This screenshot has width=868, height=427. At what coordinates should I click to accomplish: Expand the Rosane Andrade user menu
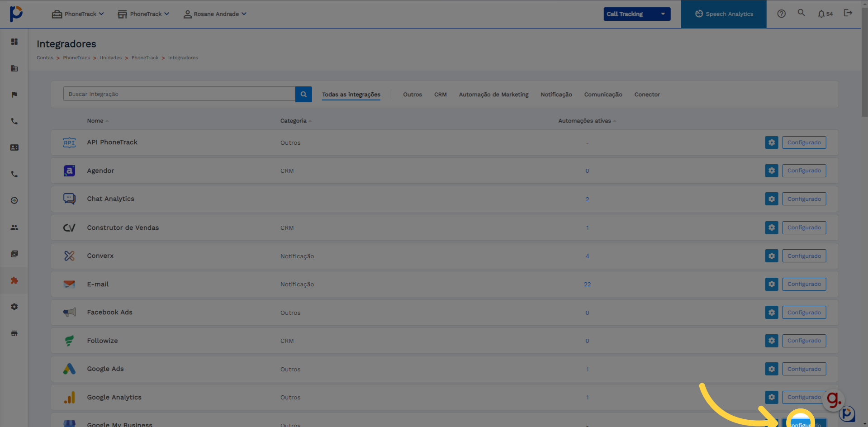tap(215, 14)
